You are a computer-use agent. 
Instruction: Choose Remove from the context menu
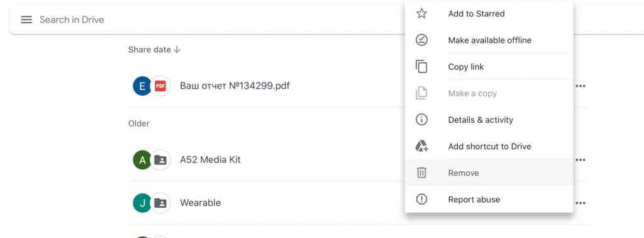489,173
